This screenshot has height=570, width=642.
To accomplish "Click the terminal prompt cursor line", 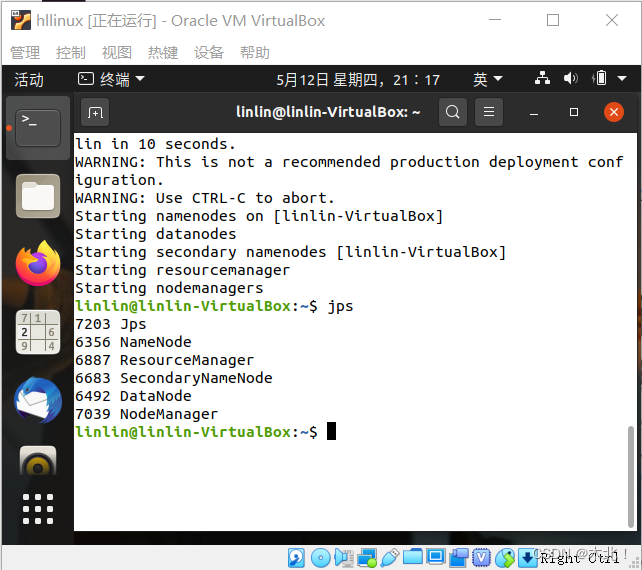I will point(206,432).
